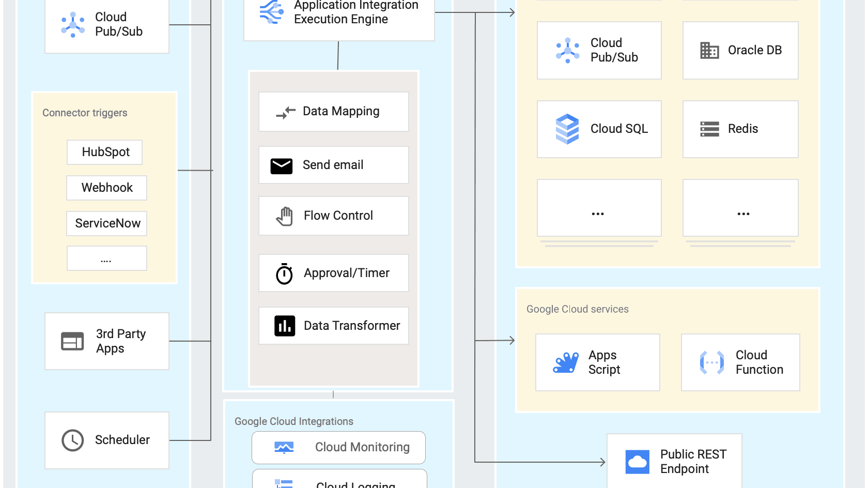Click the Google Cloud Integrations heading
This screenshot has height=488, width=868.
point(294,421)
